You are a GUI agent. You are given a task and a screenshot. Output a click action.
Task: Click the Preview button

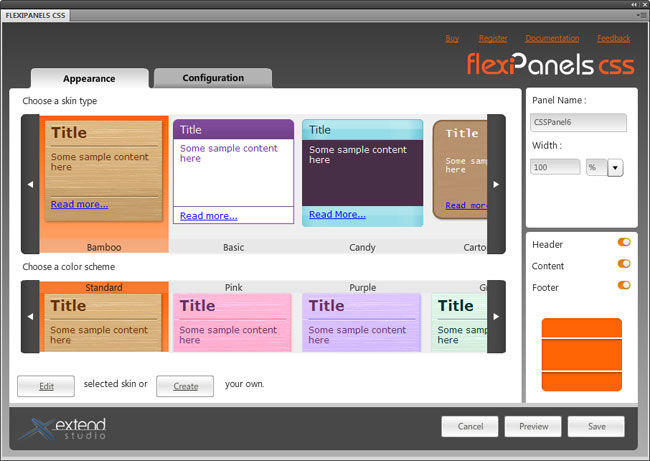(x=534, y=427)
